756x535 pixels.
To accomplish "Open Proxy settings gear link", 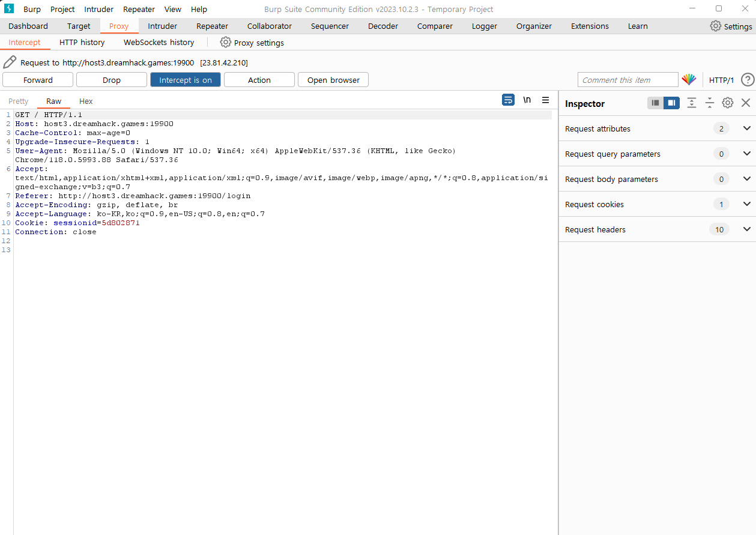I will 252,43.
